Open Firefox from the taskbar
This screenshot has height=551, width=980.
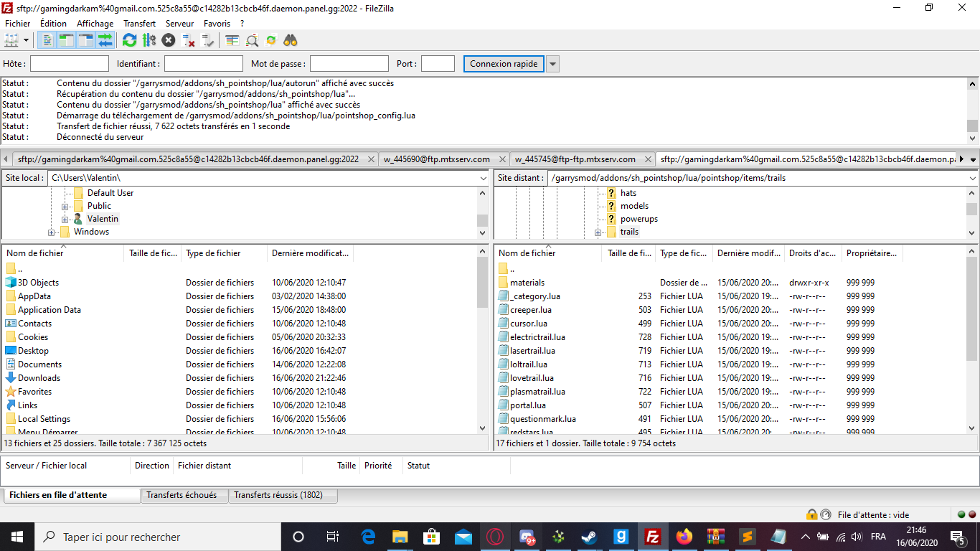(684, 537)
